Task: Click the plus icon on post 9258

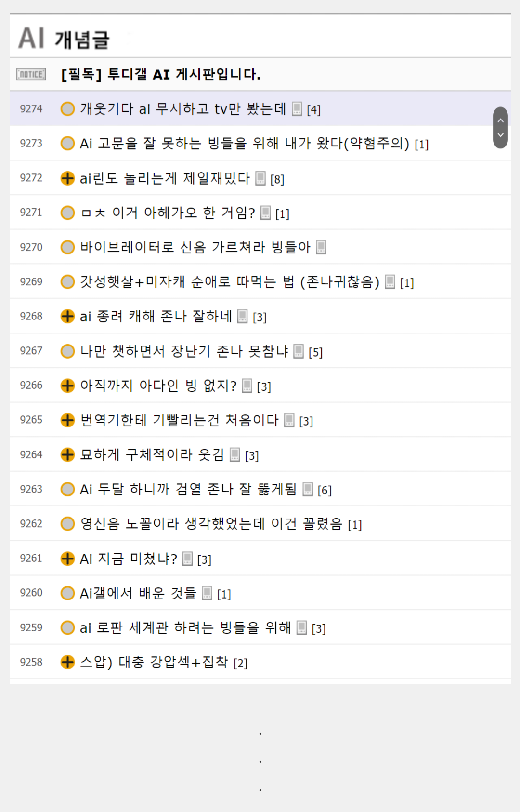Action: coord(67,662)
